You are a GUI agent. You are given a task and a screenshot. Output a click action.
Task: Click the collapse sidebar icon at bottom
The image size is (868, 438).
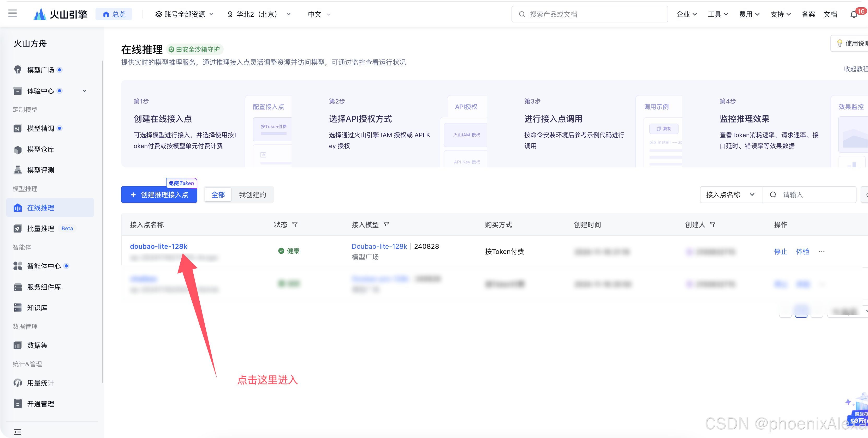17,431
